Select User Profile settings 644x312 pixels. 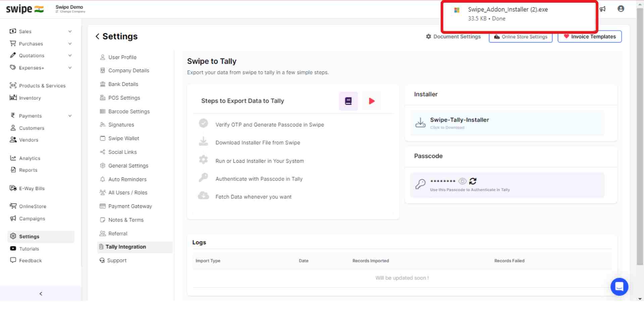118,57
